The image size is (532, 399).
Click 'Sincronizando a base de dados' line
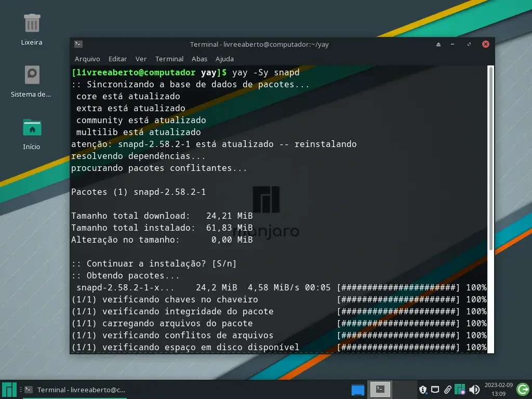point(190,84)
